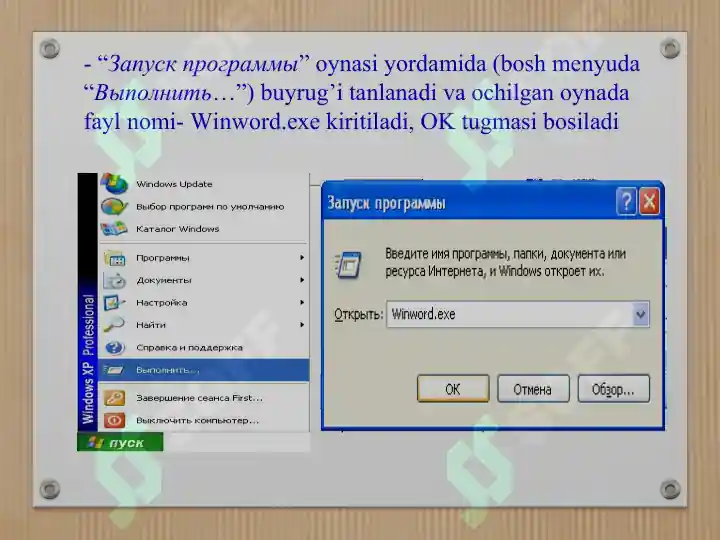
Task: Click the Настройка menu label
Action: [162, 303]
